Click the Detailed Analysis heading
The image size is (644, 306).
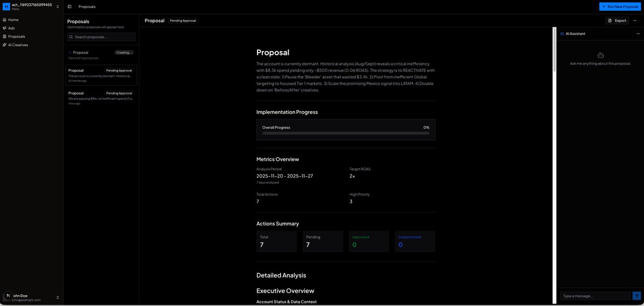click(x=281, y=275)
